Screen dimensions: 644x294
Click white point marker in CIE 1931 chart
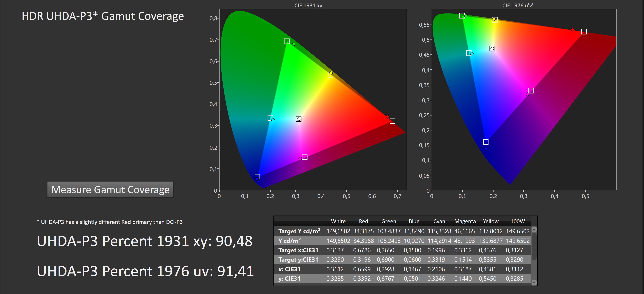(298, 119)
